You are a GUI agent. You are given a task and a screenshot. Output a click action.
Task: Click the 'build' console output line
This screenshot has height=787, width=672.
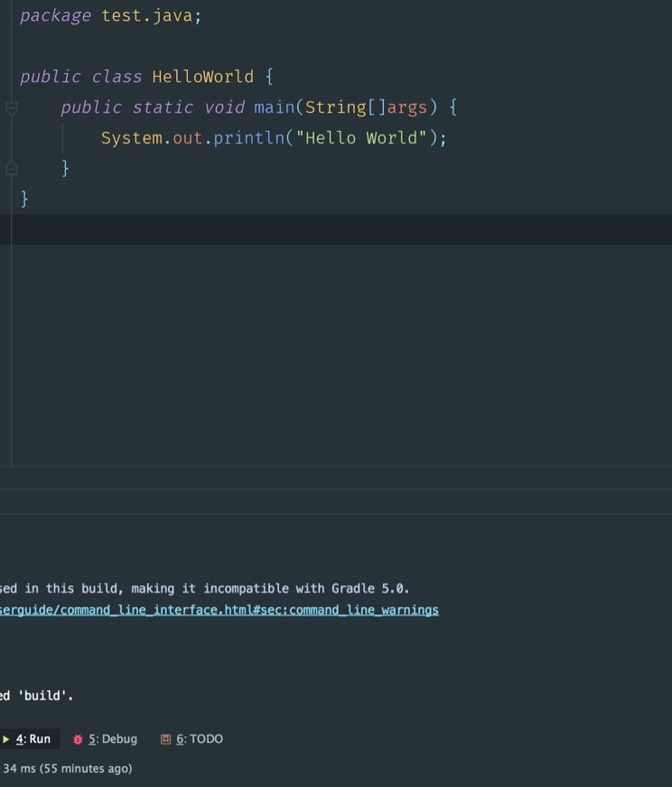pos(36,696)
